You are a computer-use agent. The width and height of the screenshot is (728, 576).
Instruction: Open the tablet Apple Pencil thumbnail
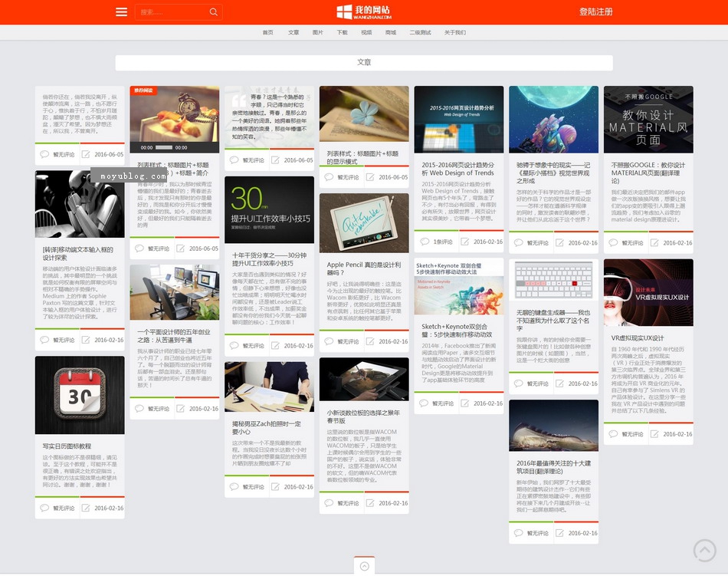point(364,223)
